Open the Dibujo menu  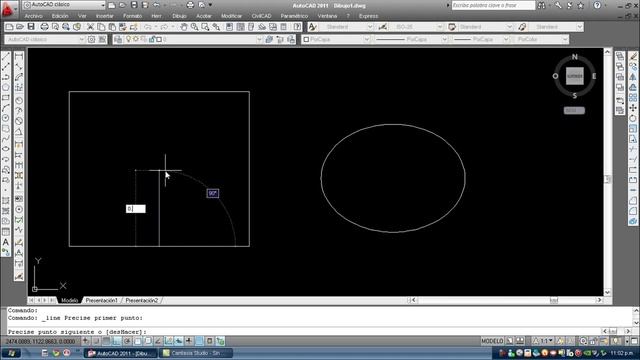(x=179, y=16)
